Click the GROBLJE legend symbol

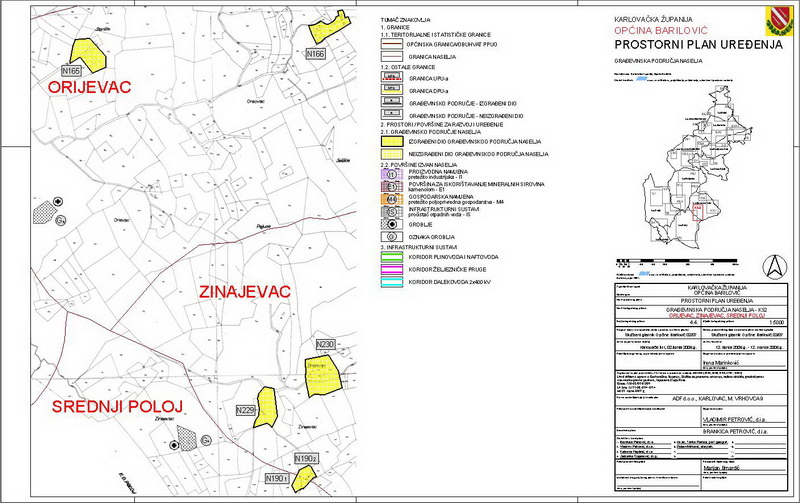(x=391, y=224)
